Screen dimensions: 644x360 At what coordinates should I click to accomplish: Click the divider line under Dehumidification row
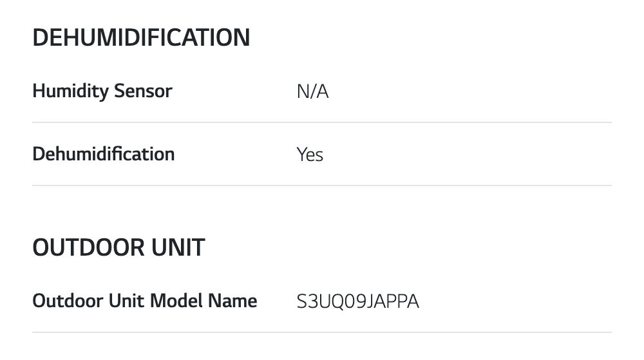point(322,185)
